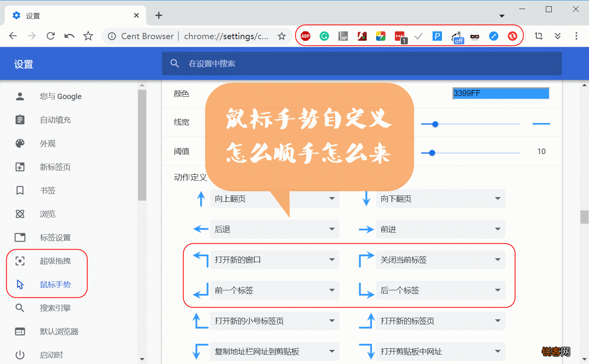Screen dimensions: 589x364
Task: Open the 向下翻页 gesture dropdown
Action: [441, 199]
